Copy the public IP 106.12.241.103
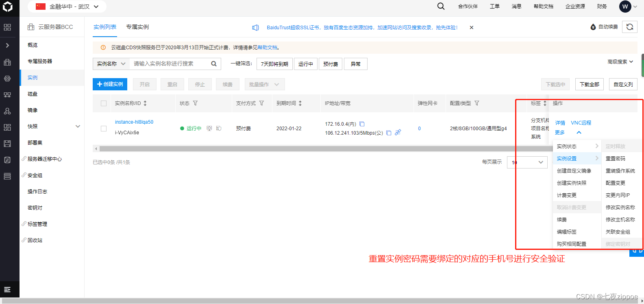The width and height of the screenshot is (644, 304). [389, 133]
